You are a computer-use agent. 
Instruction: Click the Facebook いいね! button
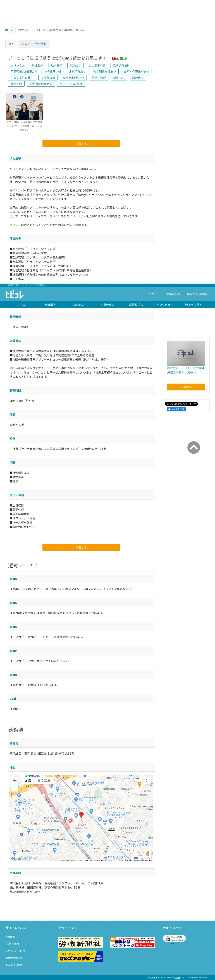[x=176, y=409]
